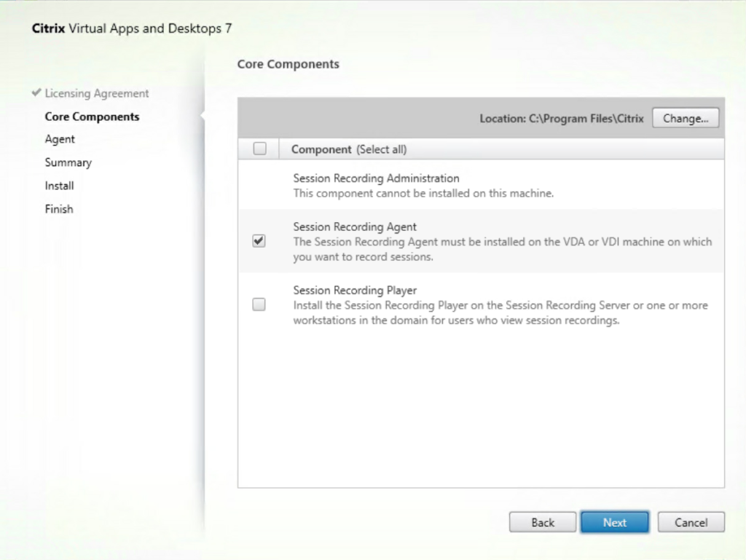This screenshot has width=746, height=560.
Task: Click the Citrix Virtual Apps and Desktops 7 title
Action: 132,28
